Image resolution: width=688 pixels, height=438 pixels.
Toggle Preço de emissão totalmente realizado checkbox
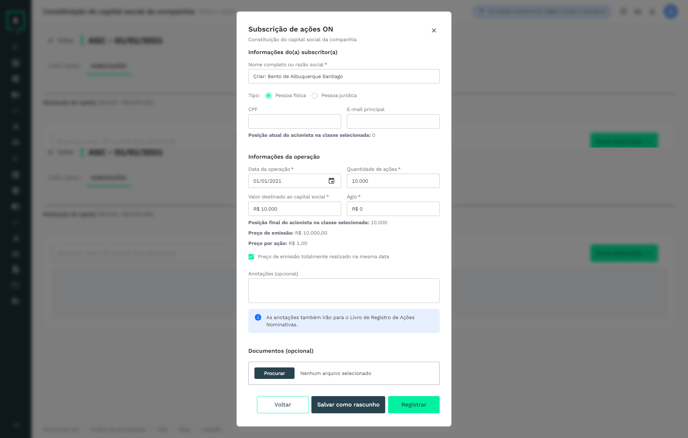coord(251,257)
